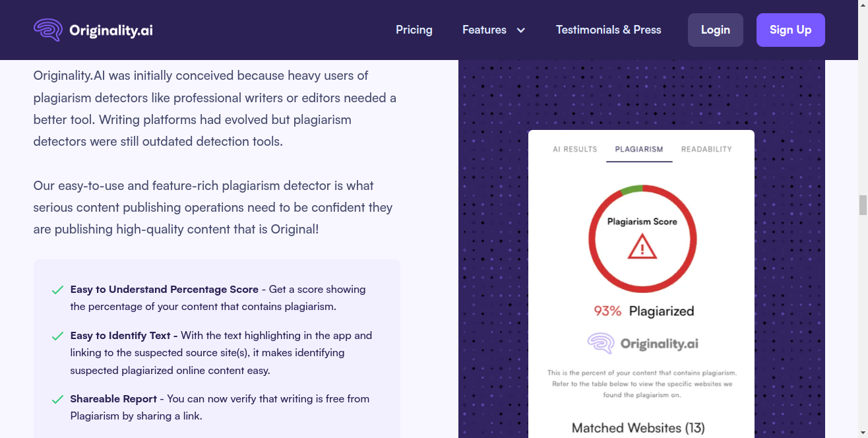Click the checkmark next to Easy to Identify Text
This screenshot has height=438, width=868.
57,336
